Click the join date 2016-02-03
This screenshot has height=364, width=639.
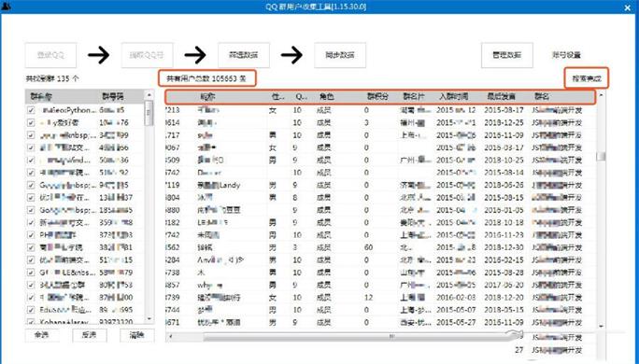coord(456,298)
